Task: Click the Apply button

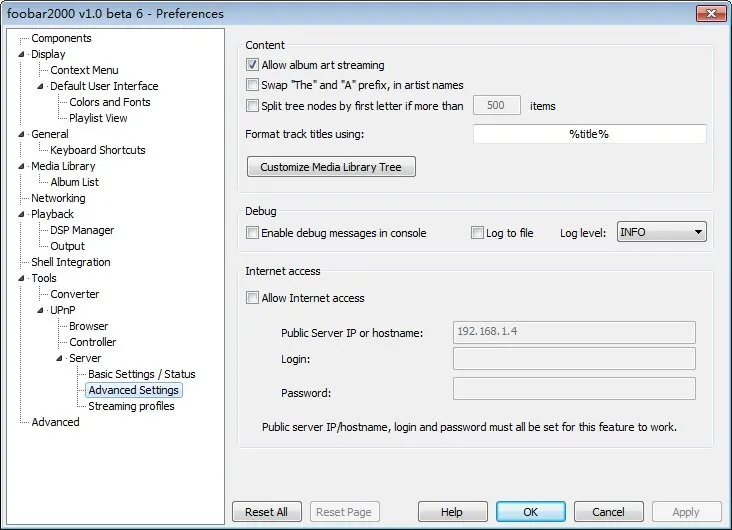Action: 686,512
